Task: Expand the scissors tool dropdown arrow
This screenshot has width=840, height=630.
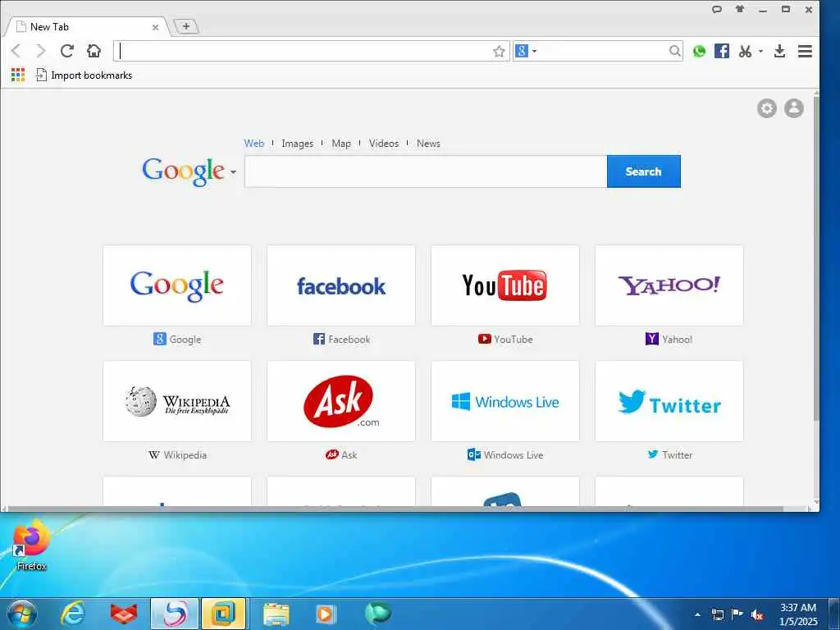Action: click(760, 52)
